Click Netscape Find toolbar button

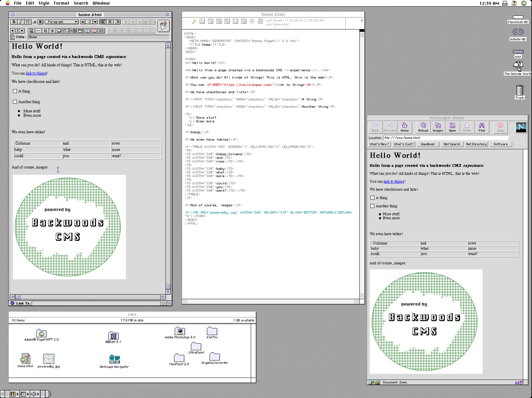tap(481, 127)
